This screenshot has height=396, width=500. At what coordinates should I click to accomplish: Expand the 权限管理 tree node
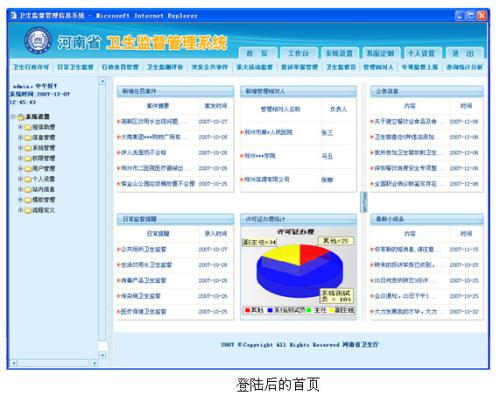click(x=21, y=158)
